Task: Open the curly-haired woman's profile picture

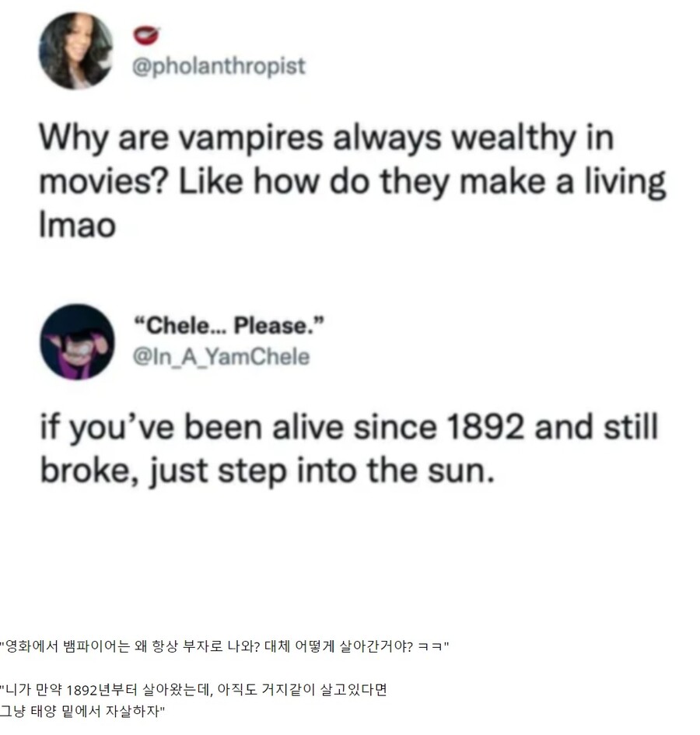Action: point(75,51)
